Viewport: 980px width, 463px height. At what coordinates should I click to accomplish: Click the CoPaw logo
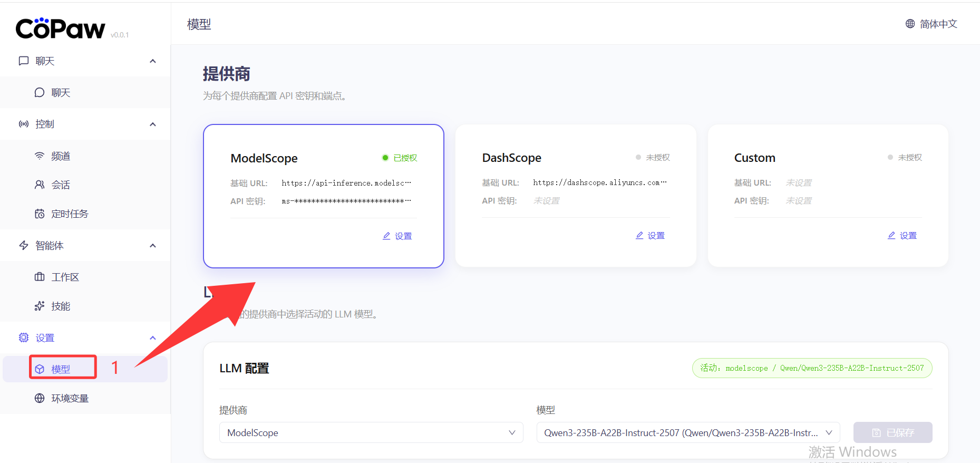tap(60, 28)
